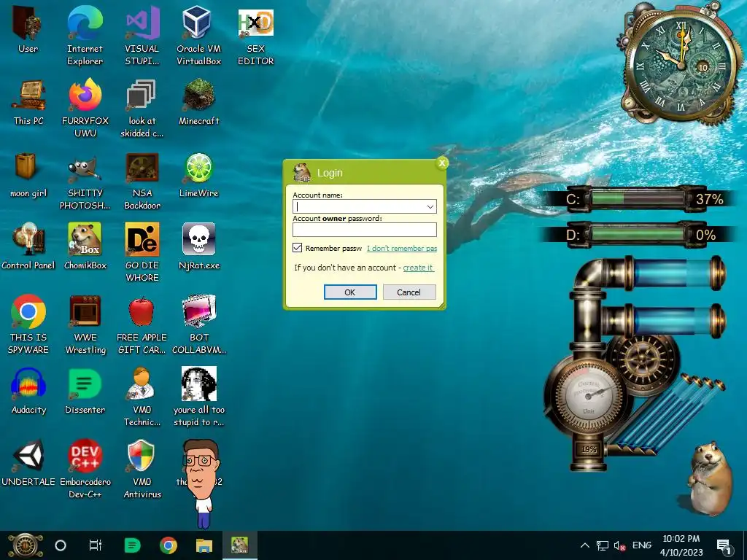This screenshot has height=560, width=747.
Task: Select the This PC icon
Action: click(28, 96)
